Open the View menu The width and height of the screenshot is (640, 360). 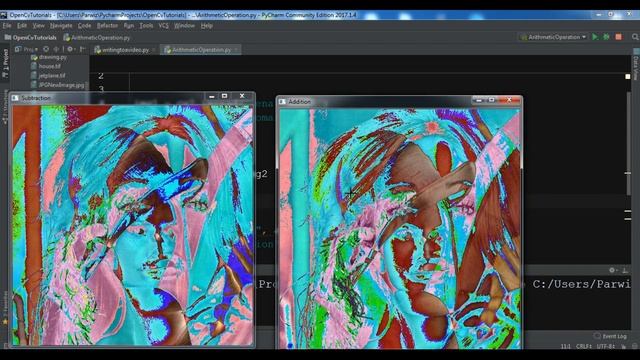click(x=38, y=26)
